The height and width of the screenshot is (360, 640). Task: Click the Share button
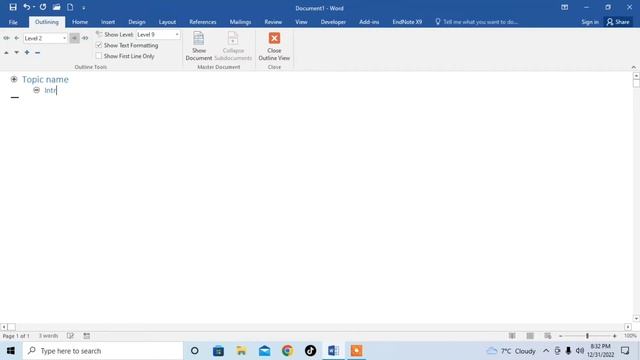click(618, 22)
